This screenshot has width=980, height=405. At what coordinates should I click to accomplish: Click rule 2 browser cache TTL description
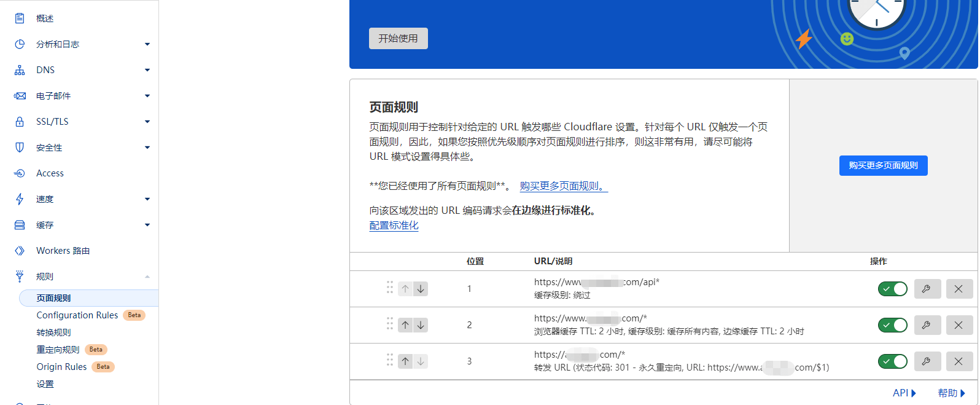click(x=669, y=331)
